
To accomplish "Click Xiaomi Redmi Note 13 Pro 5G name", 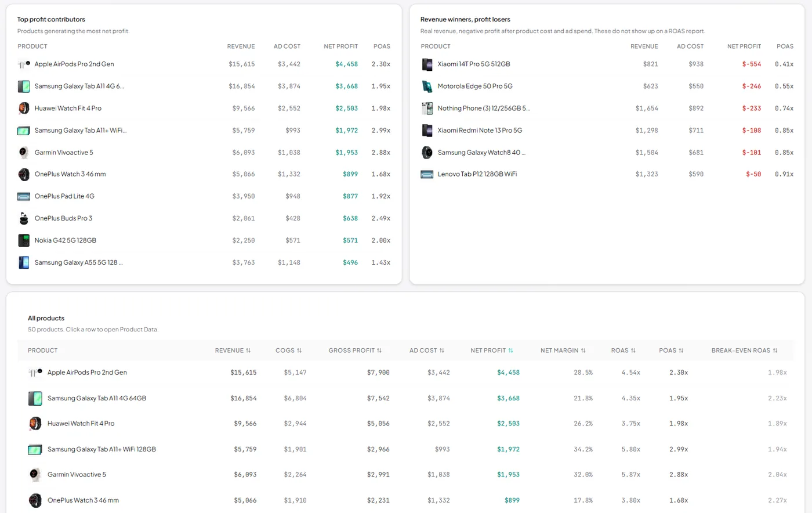I will [480, 131].
